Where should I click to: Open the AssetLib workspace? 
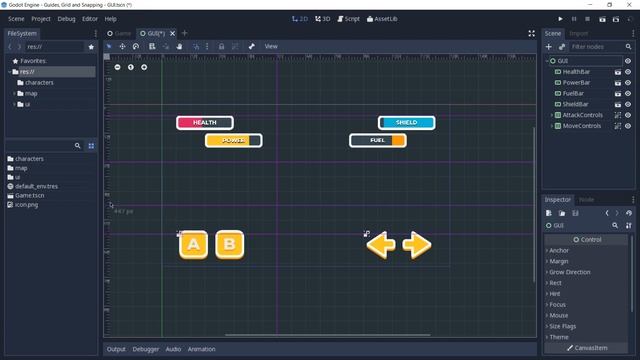pyautogui.click(x=382, y=19)
